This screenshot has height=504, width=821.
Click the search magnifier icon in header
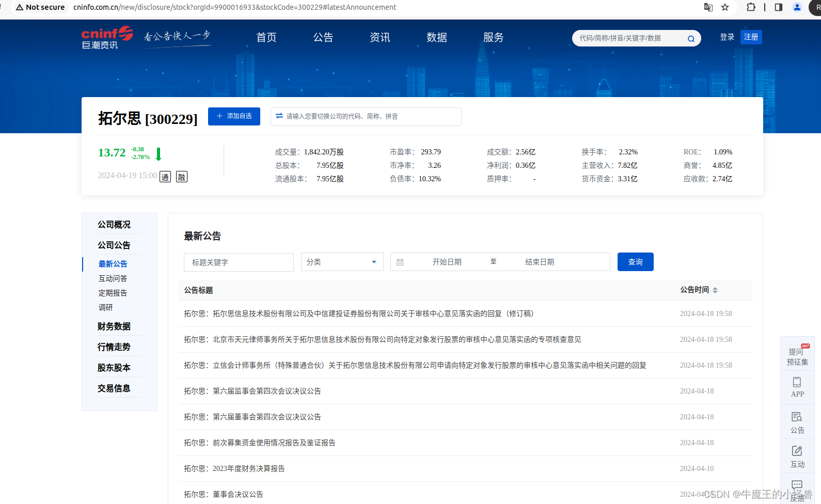[691, 39]
